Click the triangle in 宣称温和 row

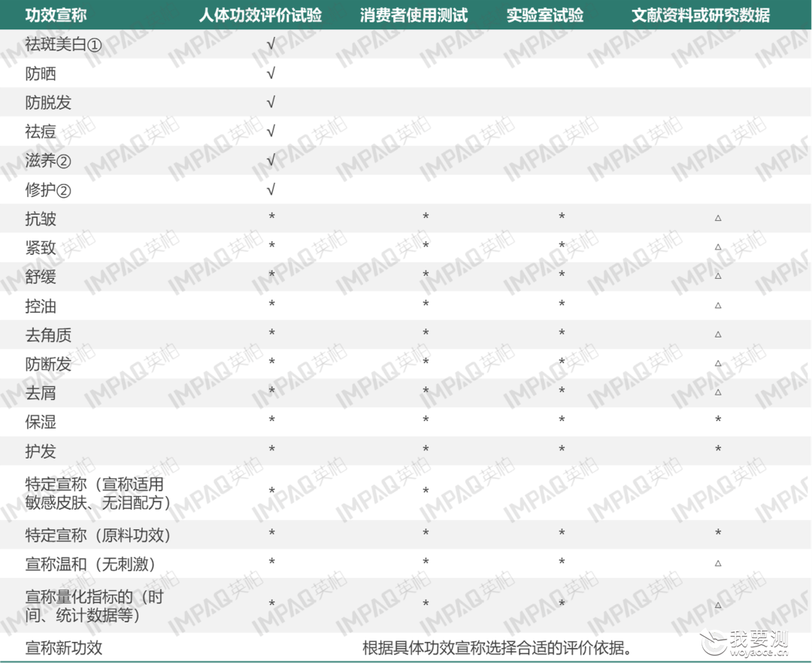point(718,564)
